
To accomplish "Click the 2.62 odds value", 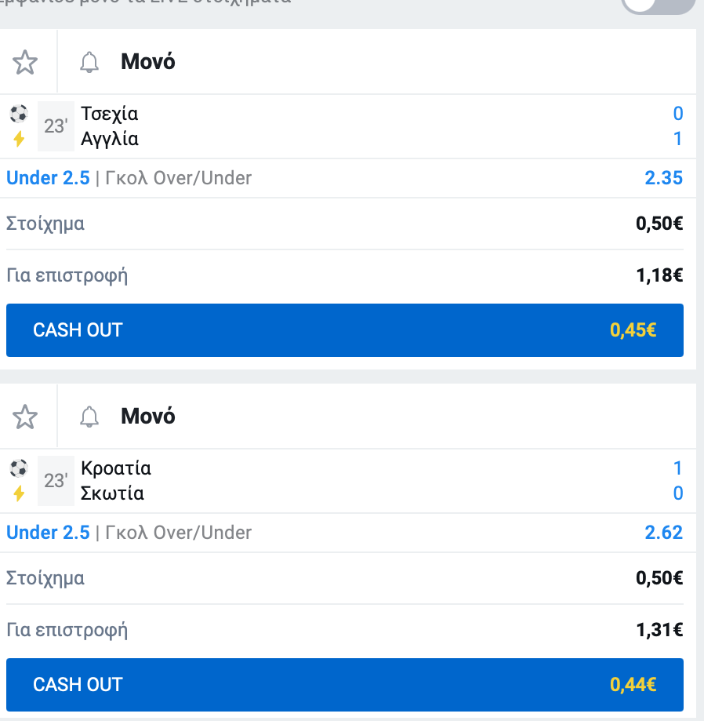I will [x=663, y=533].
